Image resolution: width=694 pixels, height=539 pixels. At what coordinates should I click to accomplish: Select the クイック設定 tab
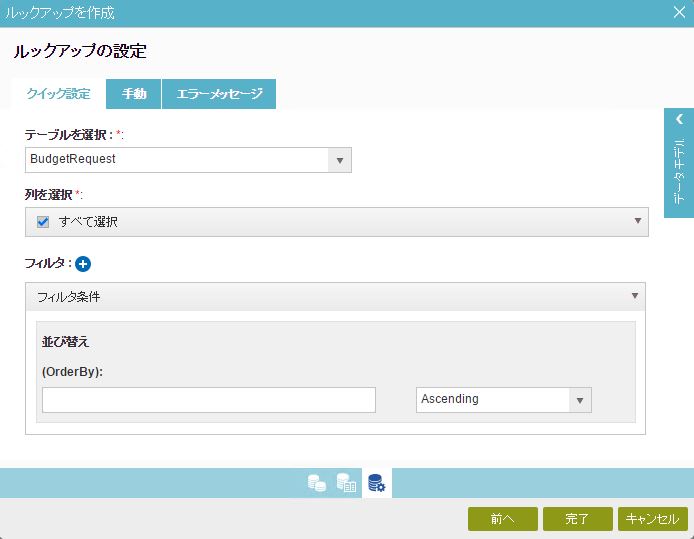58,94
